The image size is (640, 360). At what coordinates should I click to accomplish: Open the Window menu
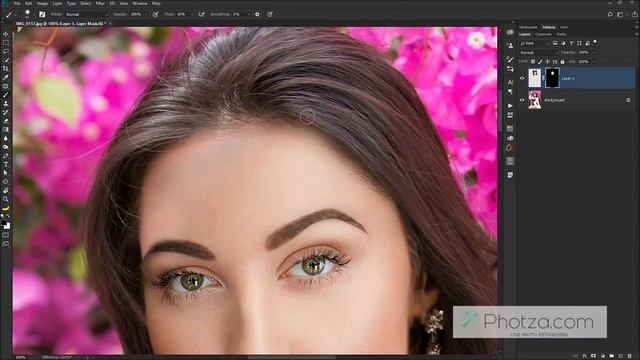tap(140, 3)
